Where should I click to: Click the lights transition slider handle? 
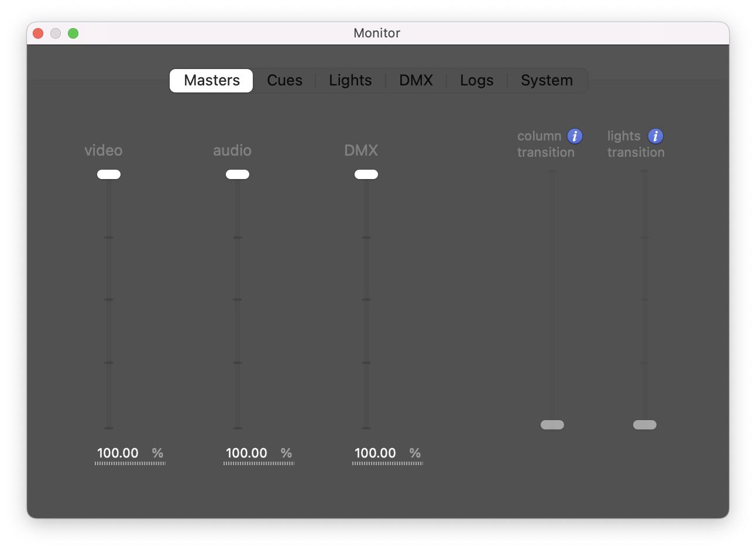(645, 425)
